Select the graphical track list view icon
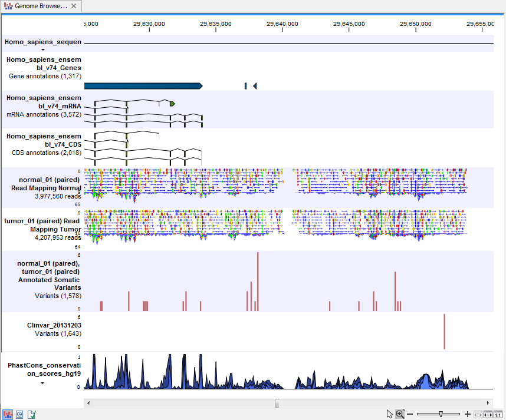This screenshot has height=420, width=506. (x=8, y=414)
